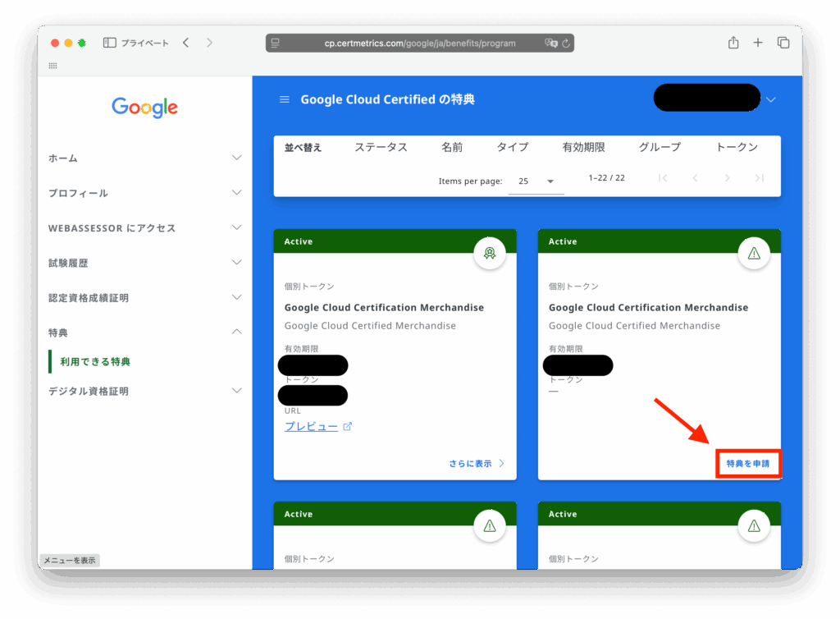Screen dimensions: 840x619
Task: Go to next page in pagination
Action: pyautogui.click(x=727, y=178)
